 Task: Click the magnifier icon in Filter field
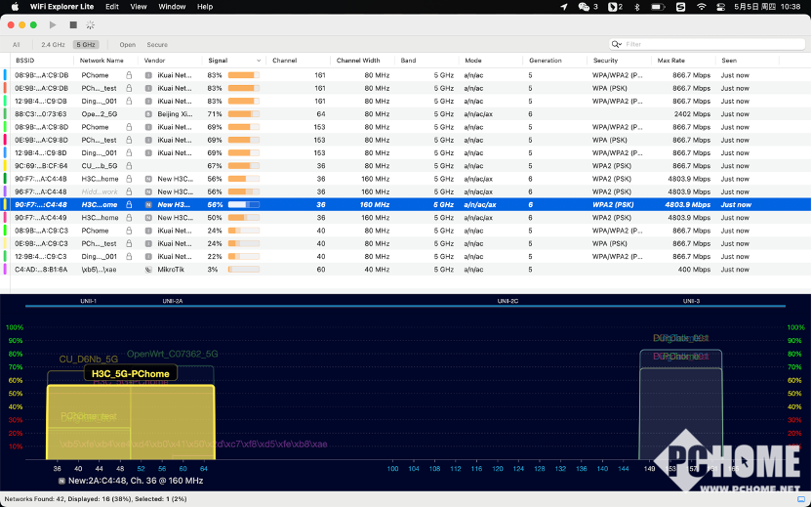coord(616,44)
